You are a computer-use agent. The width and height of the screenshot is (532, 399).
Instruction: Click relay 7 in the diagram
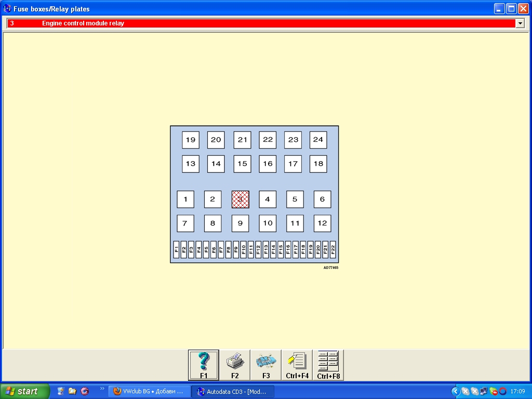(185, 223)
